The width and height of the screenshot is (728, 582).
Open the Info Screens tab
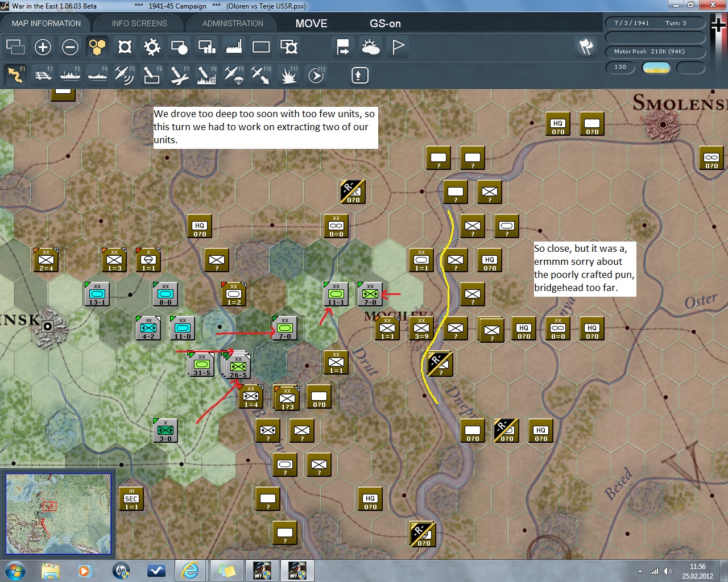[139, 23]
